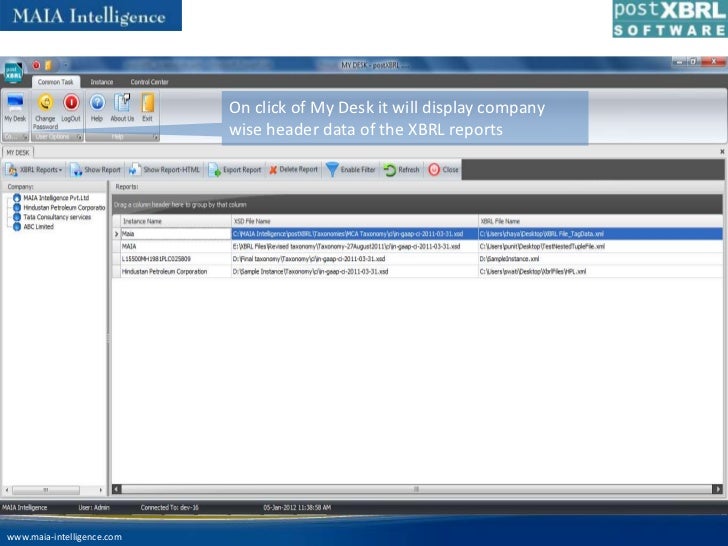Screen dimensions: 728x546
Task: Sort by Instance Name column header
Action: point(176,221)
